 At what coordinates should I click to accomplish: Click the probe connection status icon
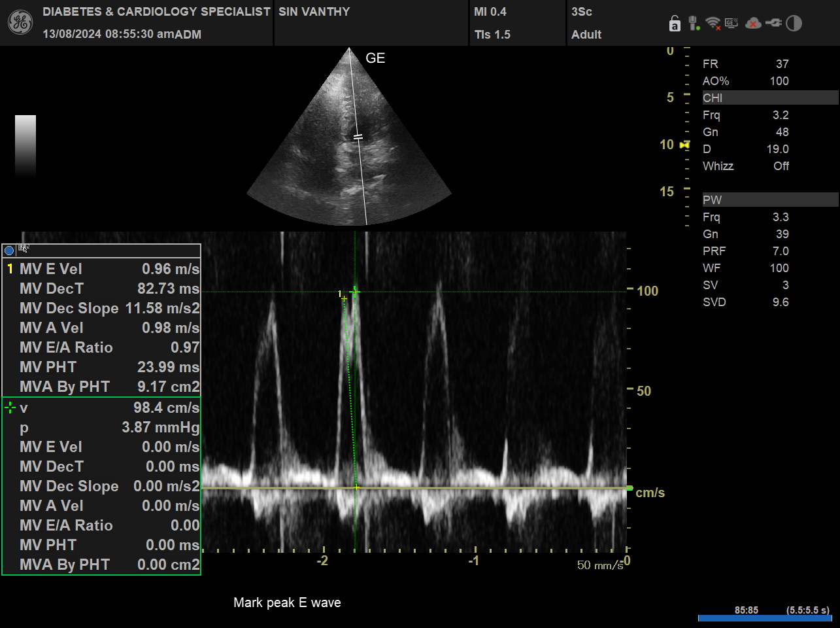click(x=693, y=24)
